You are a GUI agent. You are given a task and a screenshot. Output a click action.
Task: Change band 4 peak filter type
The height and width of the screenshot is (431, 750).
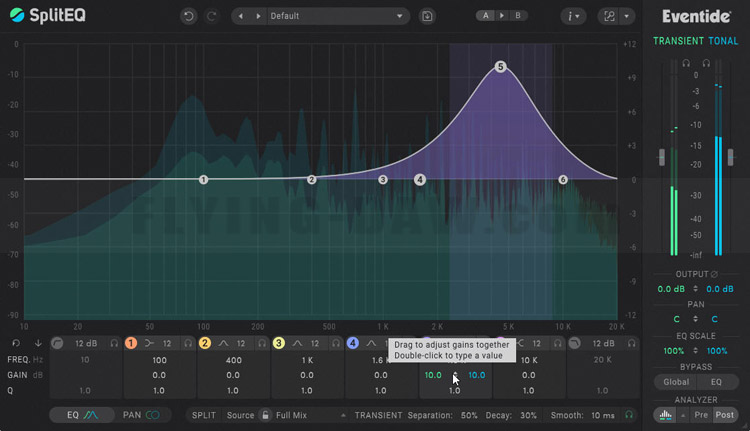pos(371,343)
